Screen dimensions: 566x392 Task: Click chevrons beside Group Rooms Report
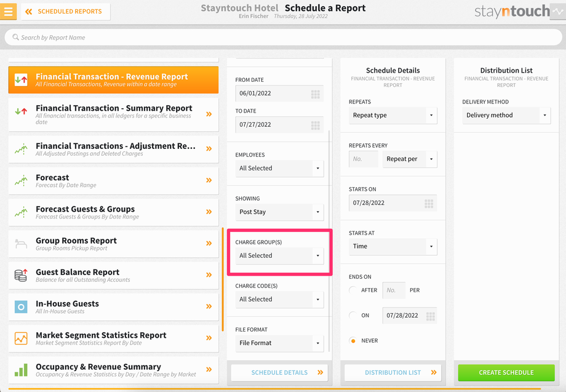point(209,243)
